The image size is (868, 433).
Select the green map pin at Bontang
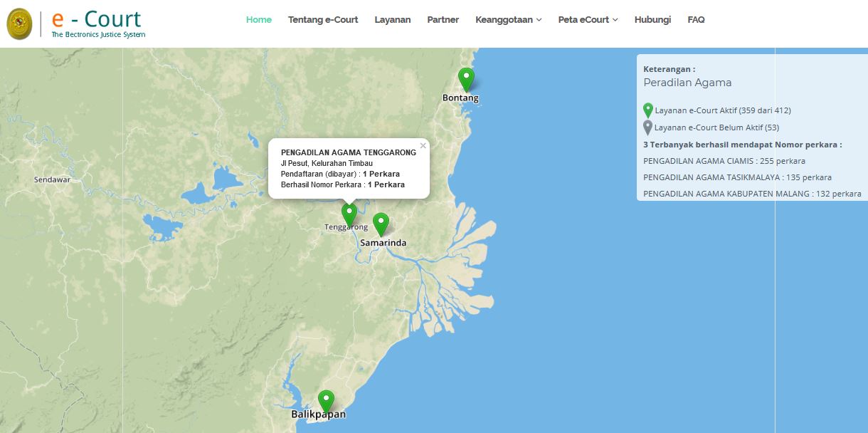pos(466,78)
